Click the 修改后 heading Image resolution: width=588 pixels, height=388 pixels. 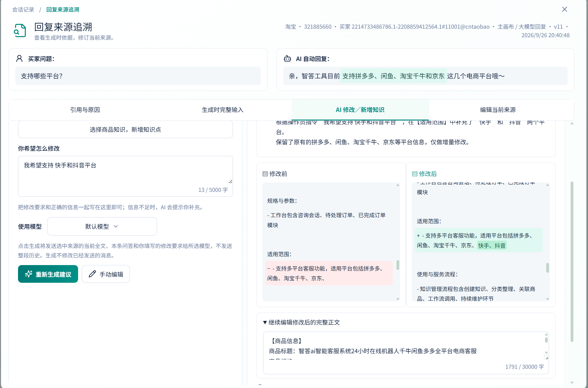click(428, 174)
